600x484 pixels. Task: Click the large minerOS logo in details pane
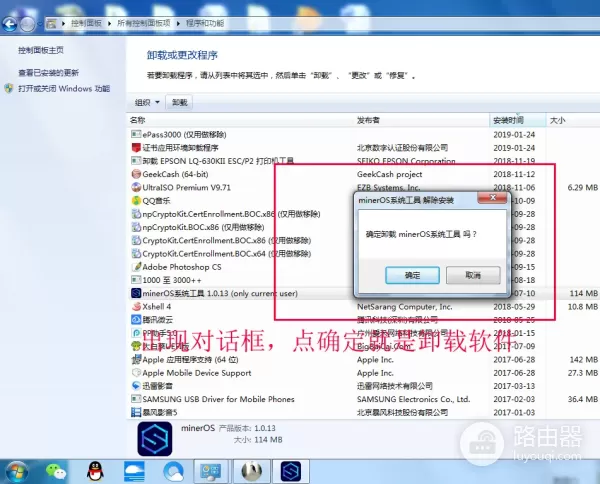point(155,439)
